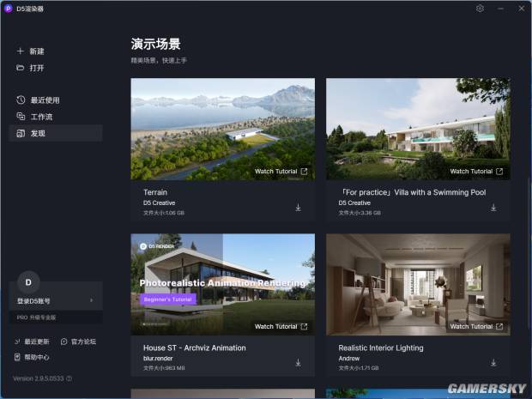The image size is (532, 399).
Task: Click House ST - Archviz Animation title
Action: (x=195, y=348)
